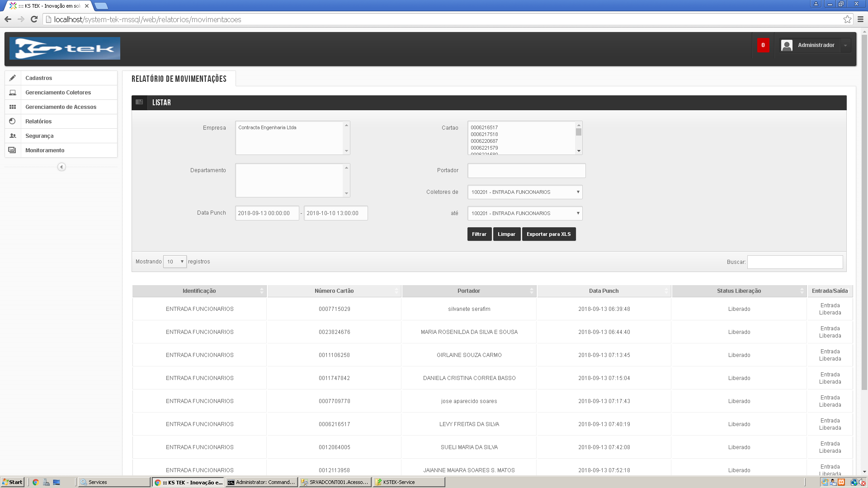Open the até coletor dropdown
This screenshot has height=488, width=868.
[525, 213]
